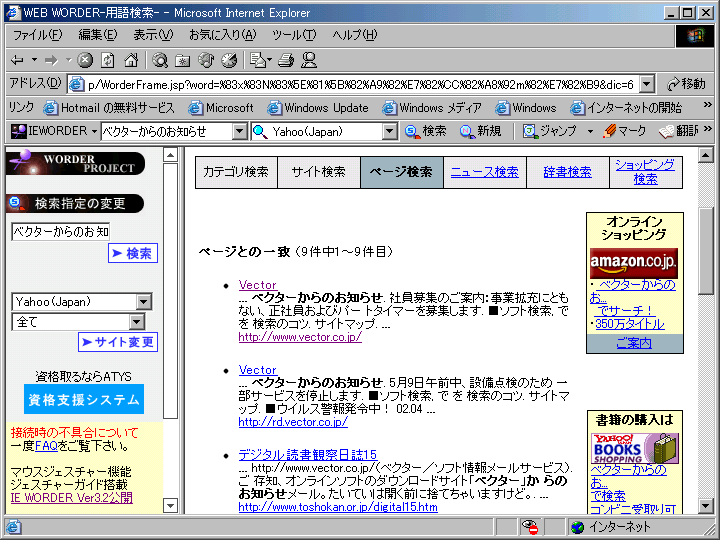Expand the 全て category dropdown
Viewport: 720px width, 540px height.
coord(136,322)
